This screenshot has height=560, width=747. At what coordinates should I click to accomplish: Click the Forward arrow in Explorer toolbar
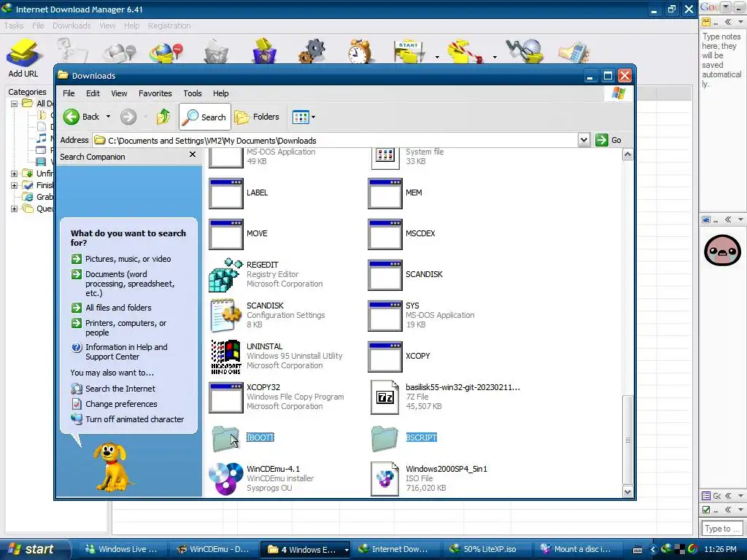click(x=128, y=117)
